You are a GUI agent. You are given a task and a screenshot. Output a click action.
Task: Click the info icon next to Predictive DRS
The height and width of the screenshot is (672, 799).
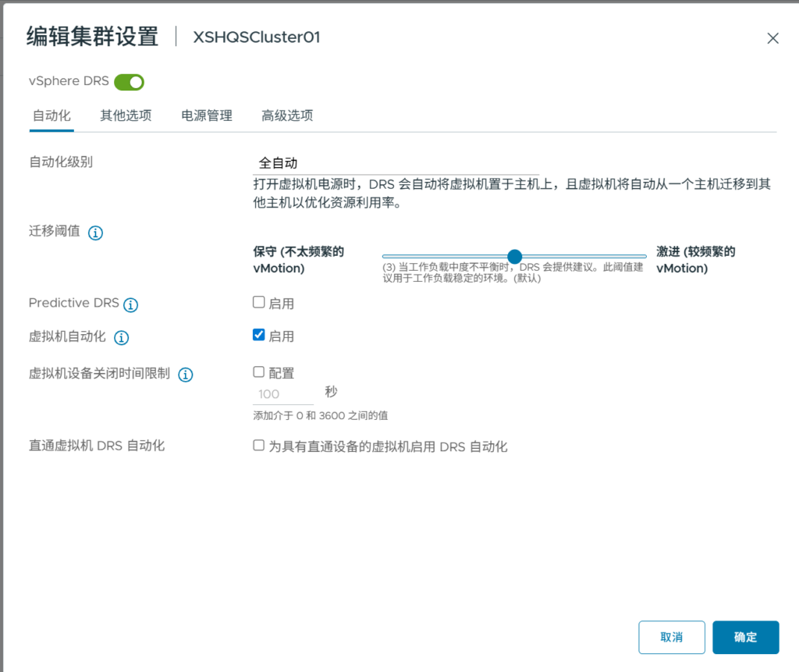coord(131,304)
